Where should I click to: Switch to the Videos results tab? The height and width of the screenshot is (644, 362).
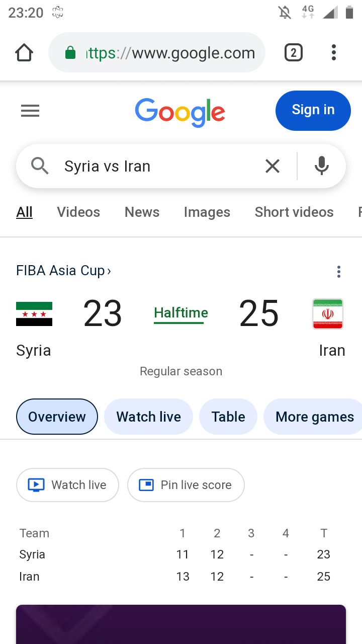78,212
